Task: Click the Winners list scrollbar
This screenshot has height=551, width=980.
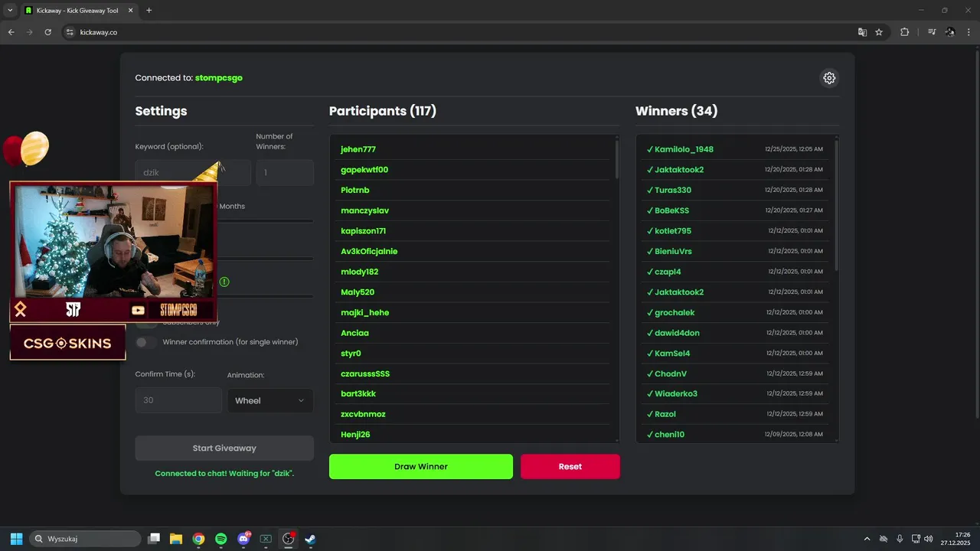Action: pos(836,205)
